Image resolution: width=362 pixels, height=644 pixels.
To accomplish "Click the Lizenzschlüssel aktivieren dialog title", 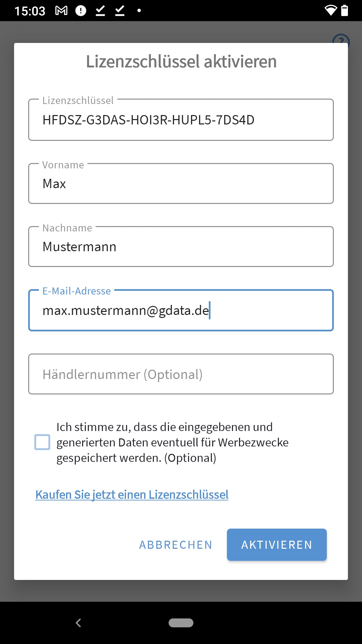I will click(x=181, y=62).
